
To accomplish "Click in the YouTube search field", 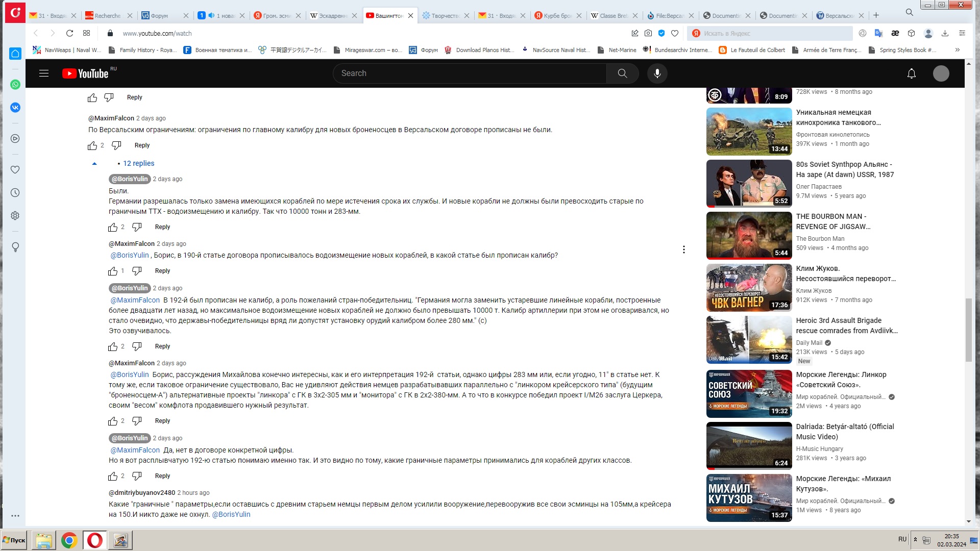I will click(470, 73).
